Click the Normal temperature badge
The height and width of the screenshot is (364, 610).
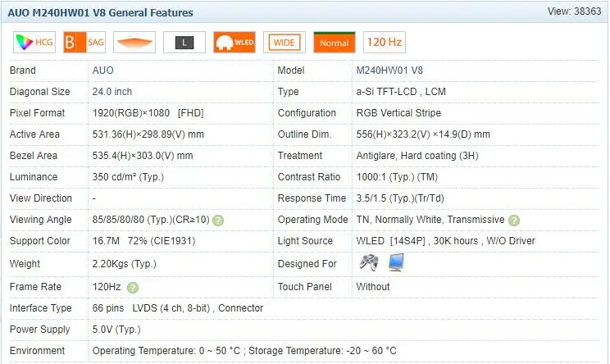tap(335, 42)
